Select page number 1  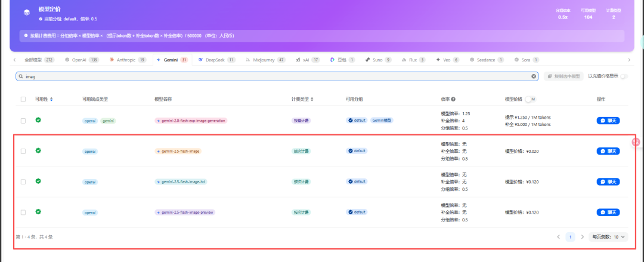pyautogui.click(x=570, y=237)
